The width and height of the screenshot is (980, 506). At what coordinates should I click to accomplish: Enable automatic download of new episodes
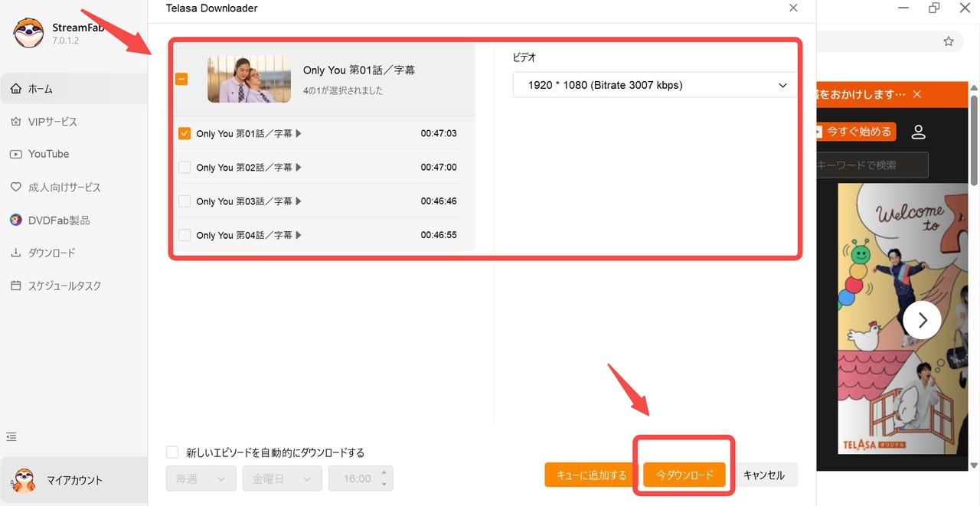(172, 452)
